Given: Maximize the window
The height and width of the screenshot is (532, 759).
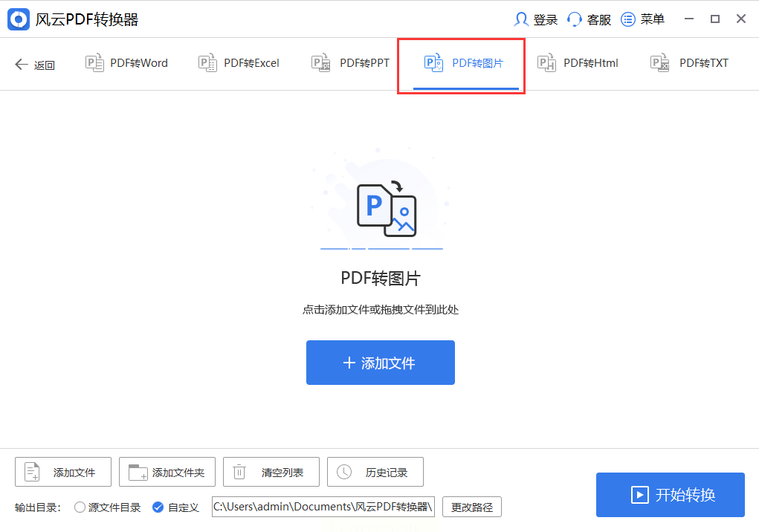Looking at the screenshot, I should [715, 19].
